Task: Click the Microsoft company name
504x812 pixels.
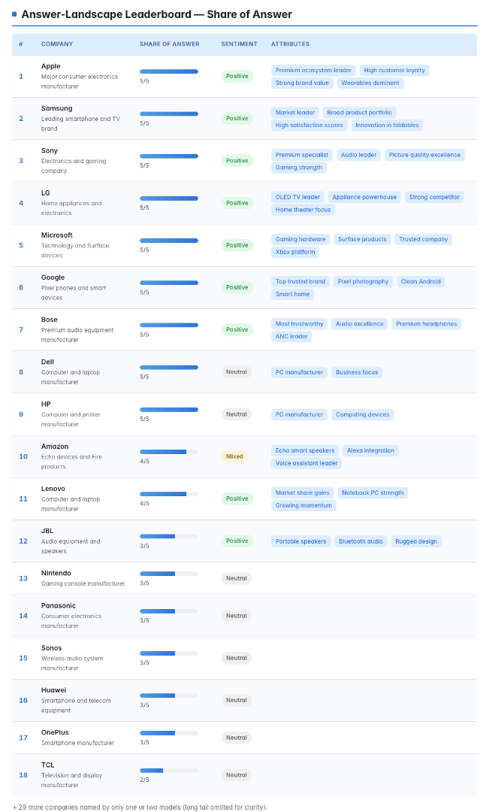Action: click(57, 235)
